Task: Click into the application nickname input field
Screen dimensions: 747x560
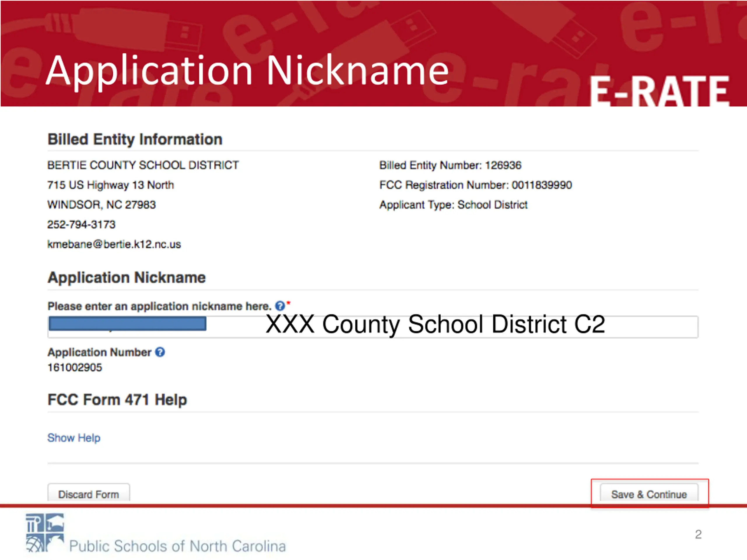Action: point(373,327)
